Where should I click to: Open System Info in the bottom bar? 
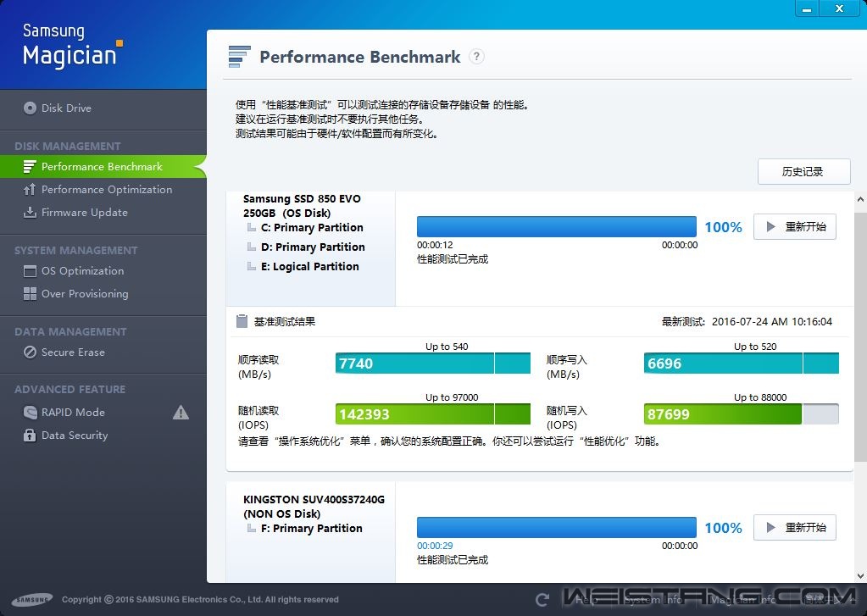[653, 600]
